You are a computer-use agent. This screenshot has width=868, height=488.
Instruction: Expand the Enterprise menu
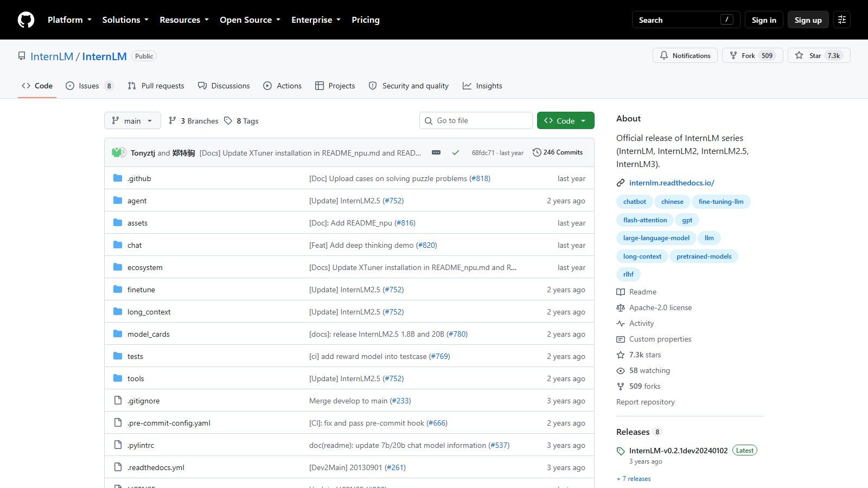coord(316,20)
